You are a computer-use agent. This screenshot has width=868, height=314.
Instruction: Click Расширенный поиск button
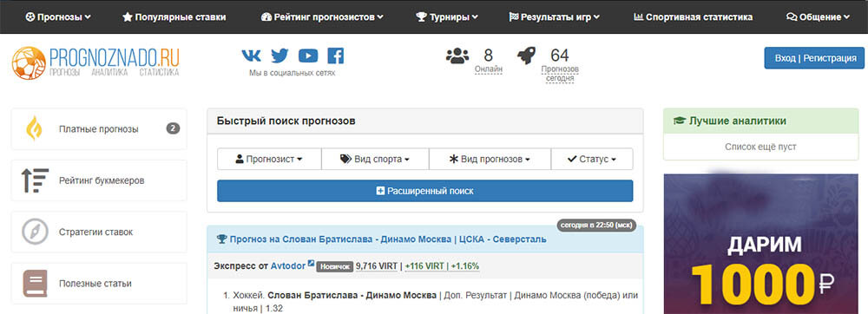click(x=424, y=191)
